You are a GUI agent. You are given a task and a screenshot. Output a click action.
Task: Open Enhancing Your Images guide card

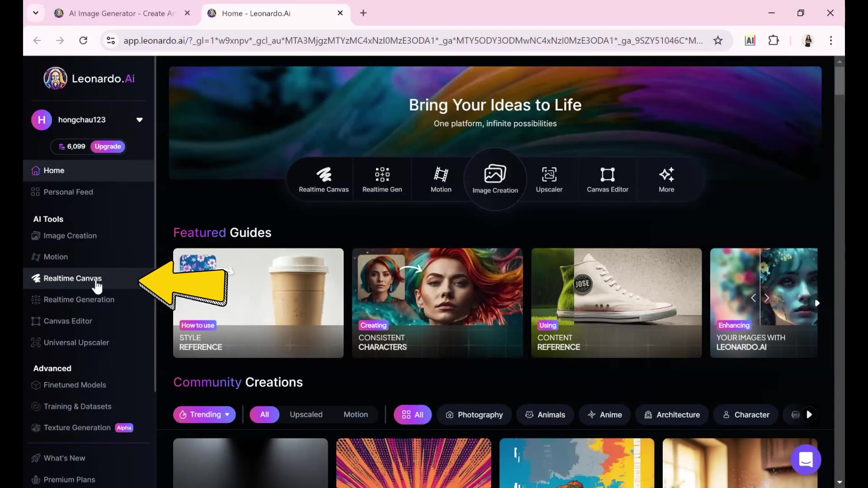pyautogui.click(x=764, y=303)
